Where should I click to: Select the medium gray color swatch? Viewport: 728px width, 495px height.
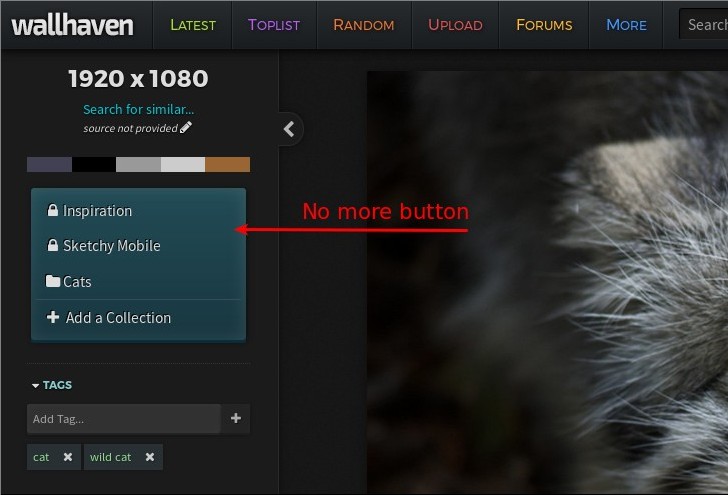(x=138, y=164)
